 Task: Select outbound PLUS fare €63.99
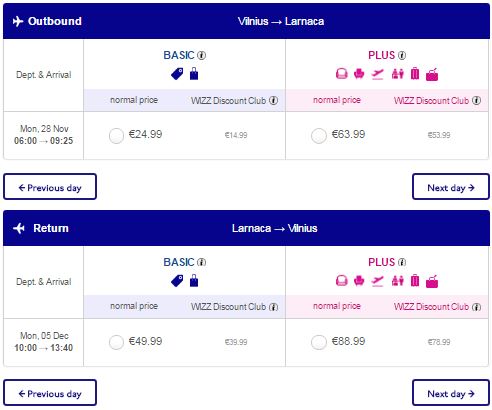pos(319,136)
